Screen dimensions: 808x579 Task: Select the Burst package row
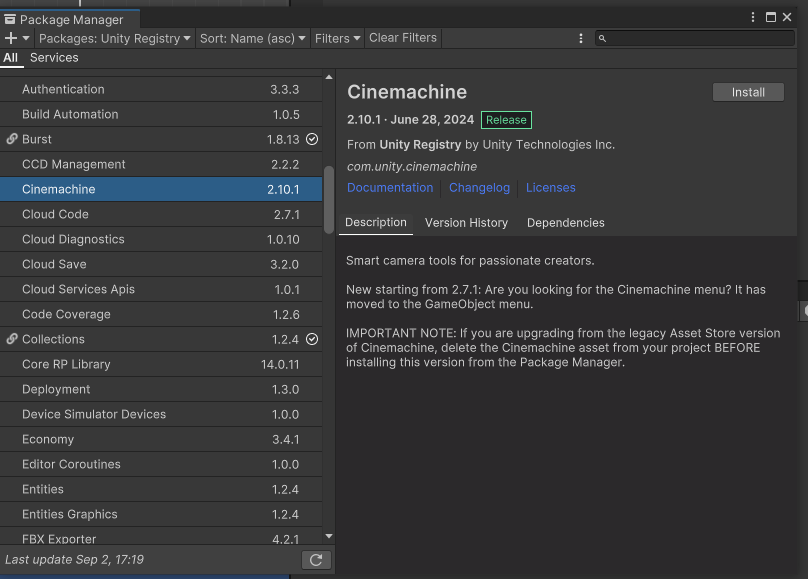tap(161, 139)
